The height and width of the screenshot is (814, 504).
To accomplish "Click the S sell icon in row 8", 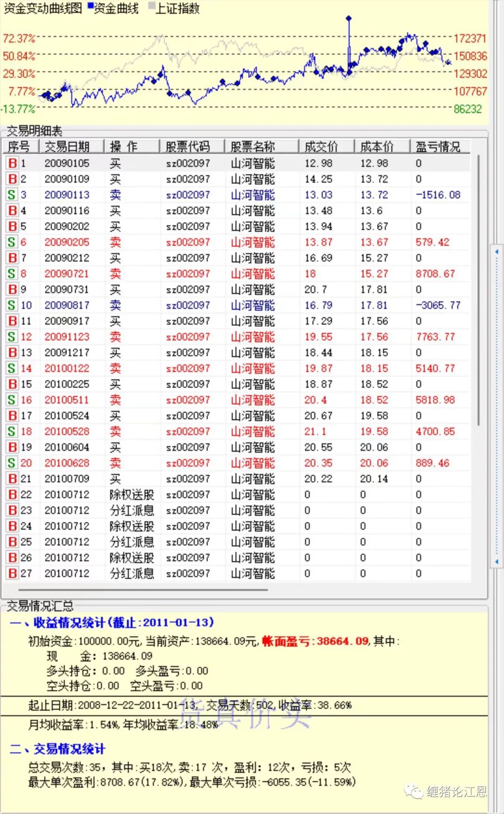I will (x=12, y=274).
